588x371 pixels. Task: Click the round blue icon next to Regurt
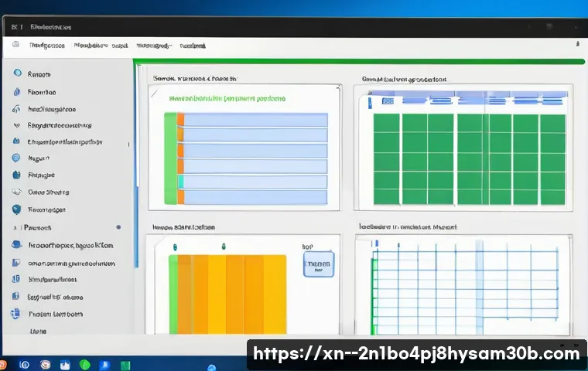pos(16,158)
